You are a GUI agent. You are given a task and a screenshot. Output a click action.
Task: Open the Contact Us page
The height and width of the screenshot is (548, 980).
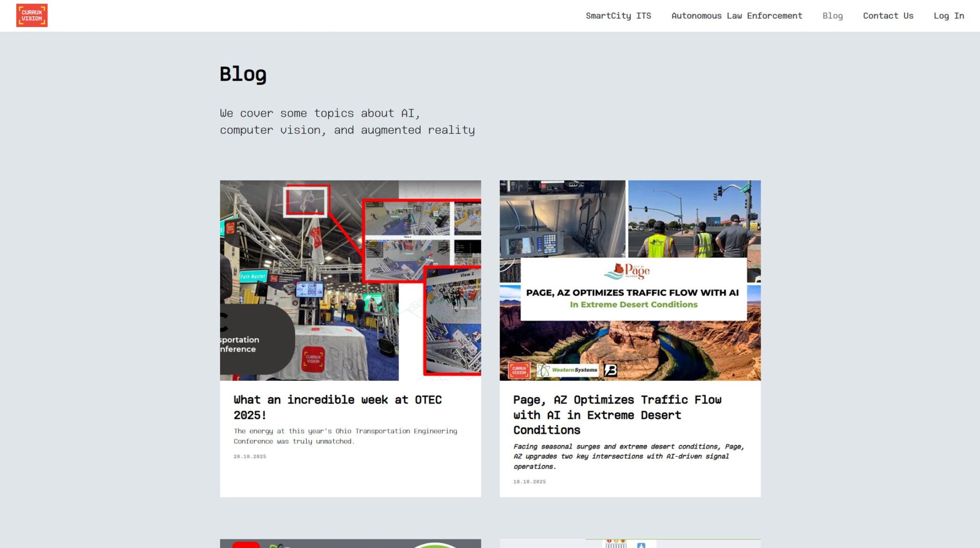[888, 16]
